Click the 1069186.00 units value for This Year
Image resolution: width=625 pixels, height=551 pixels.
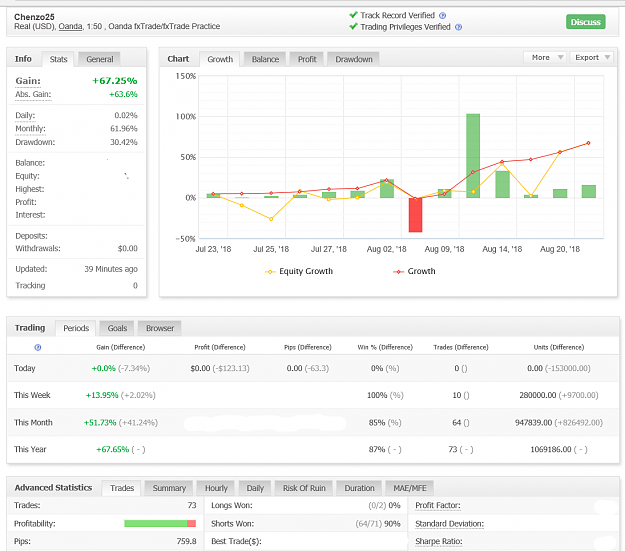pyautogui.click(x=551, y=449)
